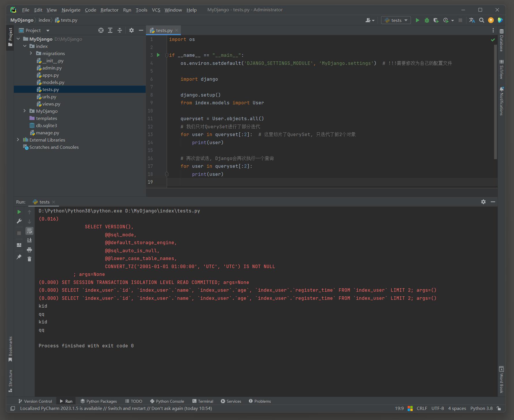Open the tests run configuration dropdown
Image resolution: width=514 pixels, height=420 pixels.
pos(396,20)
